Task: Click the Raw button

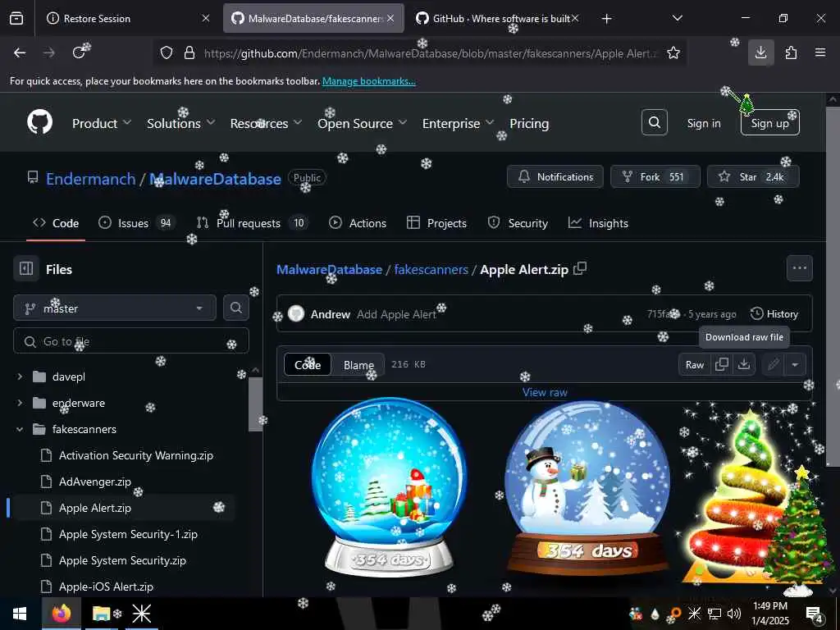Action: (x=694, y=365)
